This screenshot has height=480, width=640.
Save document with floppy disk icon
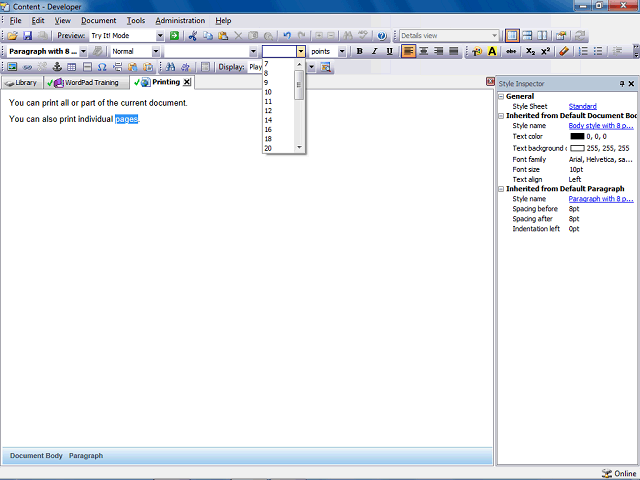click(27, 36)
